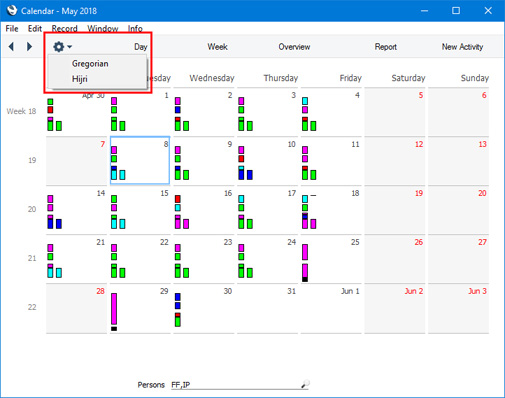The width and height of the screenshot is (505, 398).
Task: Go to previous month with left arrow
Action: (x=11, y=46)
